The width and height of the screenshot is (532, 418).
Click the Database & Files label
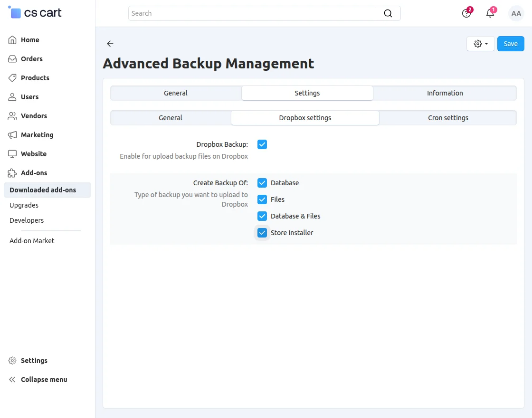pyautogui.click(x=295, y=216)
